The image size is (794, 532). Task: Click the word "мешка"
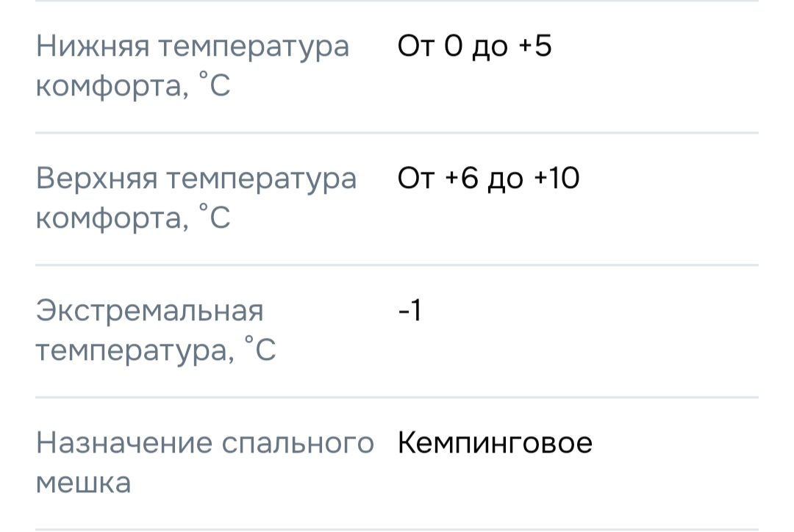(83, 483)
